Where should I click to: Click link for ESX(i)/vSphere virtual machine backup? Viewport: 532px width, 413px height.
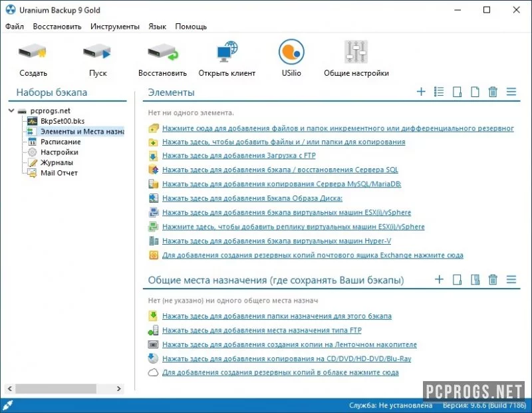[287, 212]
